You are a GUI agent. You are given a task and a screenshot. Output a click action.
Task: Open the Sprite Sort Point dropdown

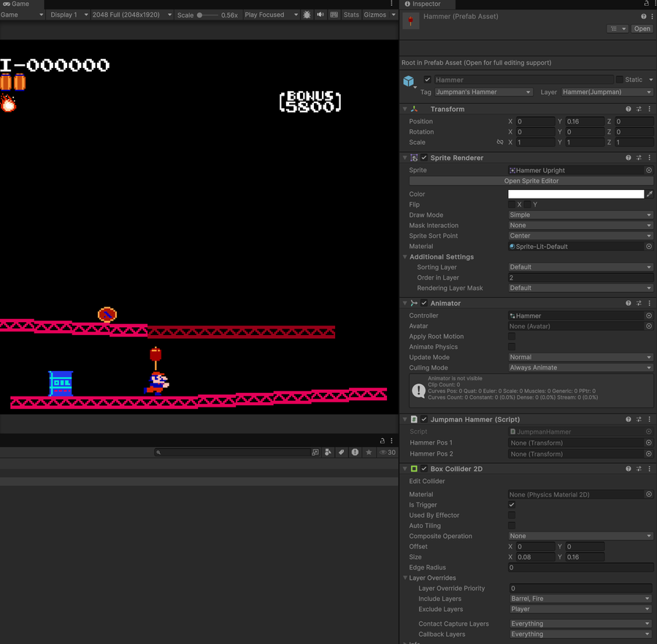tap(581, 236)
